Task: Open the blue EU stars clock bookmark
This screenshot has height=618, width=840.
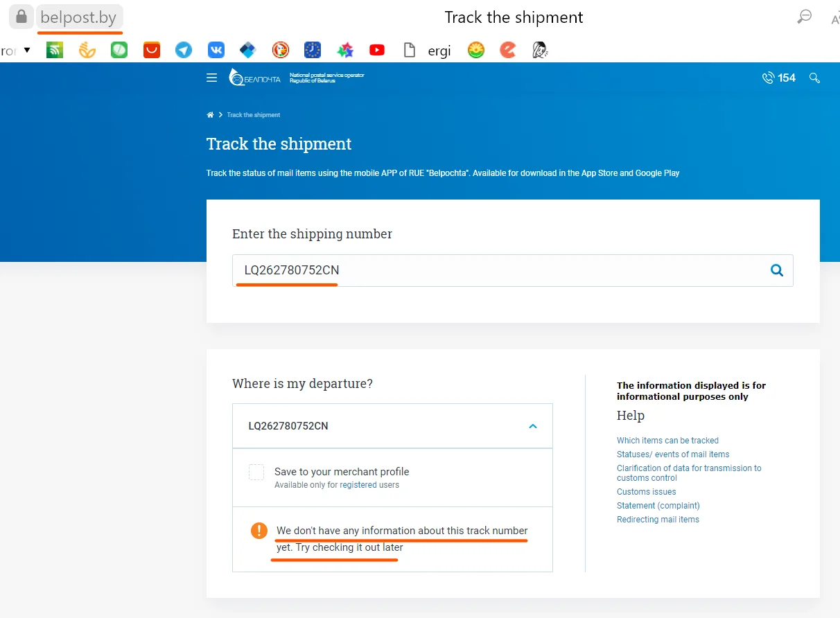Action: pyautogui.click(x=313, y=50)
